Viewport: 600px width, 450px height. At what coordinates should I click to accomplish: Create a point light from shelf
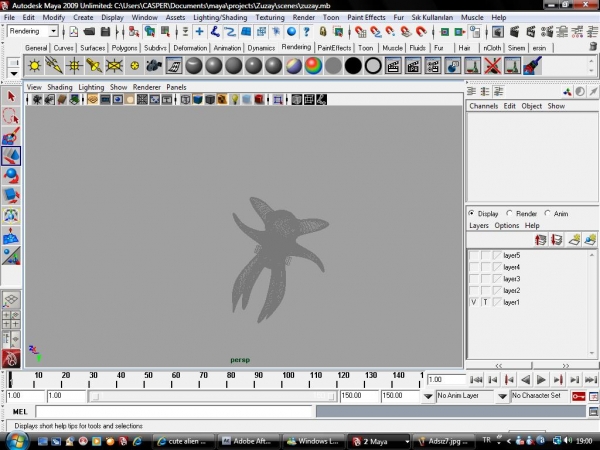tap(74, 65)
